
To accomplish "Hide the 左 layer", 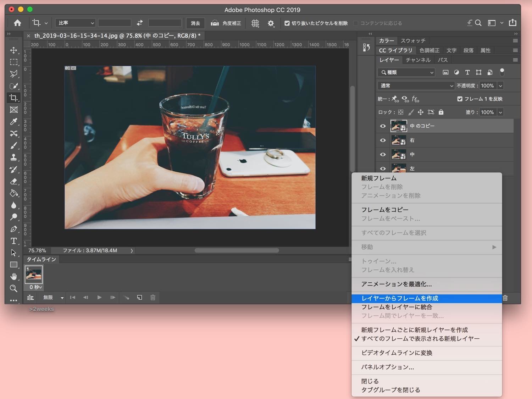I will pyautogui.click(x=383, y=169).
